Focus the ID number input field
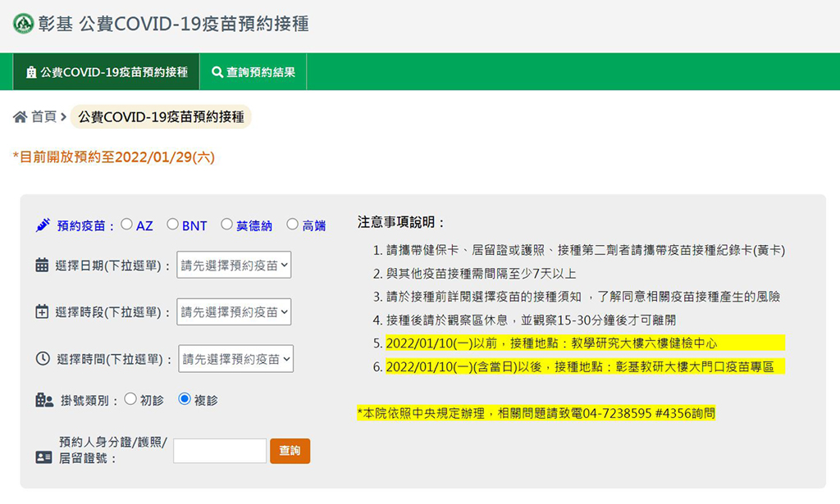840x504 pixels. pyautogui.click(x=220, y=451)
